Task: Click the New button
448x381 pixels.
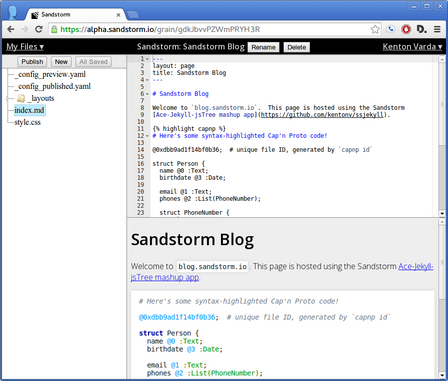Action: (x=61, y=62)
